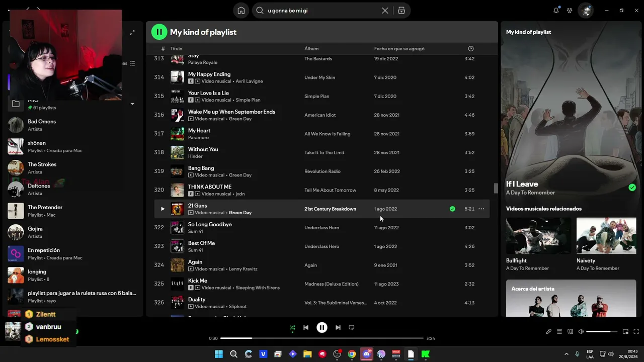Sort by Álbum column header
The width and height of the screenshot is (644, 362).
311,49
